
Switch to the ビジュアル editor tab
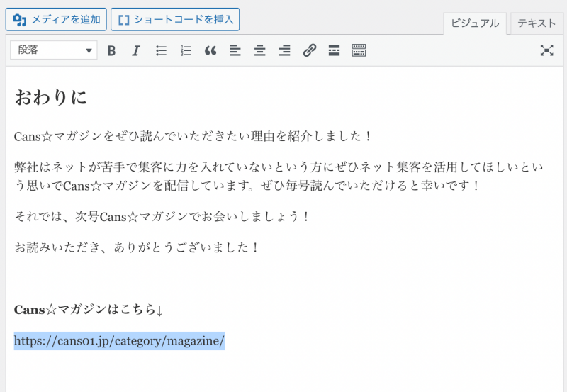tap(475, 23)
